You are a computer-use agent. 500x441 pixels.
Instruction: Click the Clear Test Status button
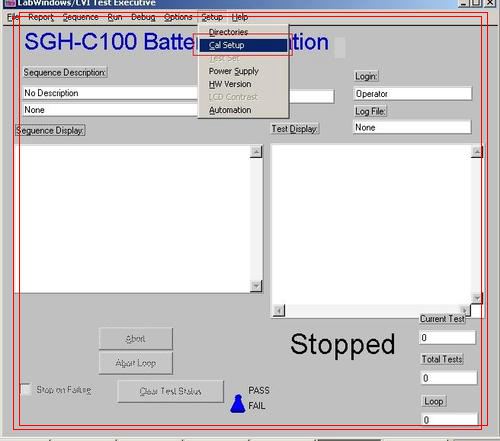pyautogui.click(x=170, y=391)
